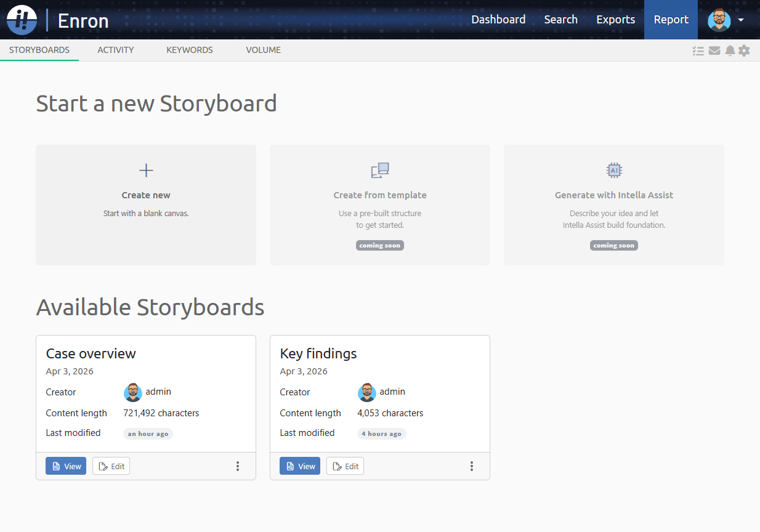
Task: Open settings with the gear icon
Action: (x=744, y=50)
